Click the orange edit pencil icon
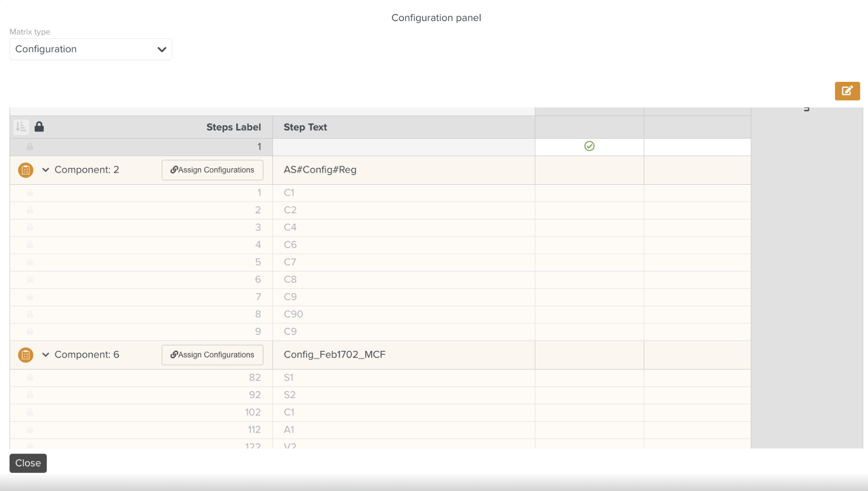The height and width of the screenshot is (491, 868). (x=847, y=91)
